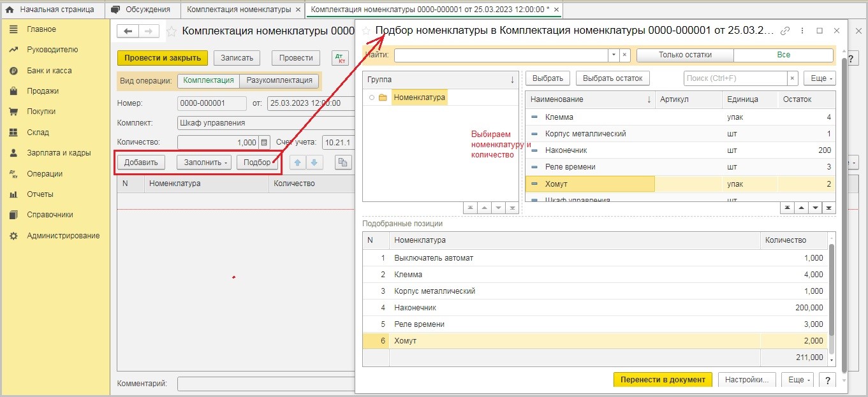Open calculator next to Количество field
The image size is (868, 397).
264,143
